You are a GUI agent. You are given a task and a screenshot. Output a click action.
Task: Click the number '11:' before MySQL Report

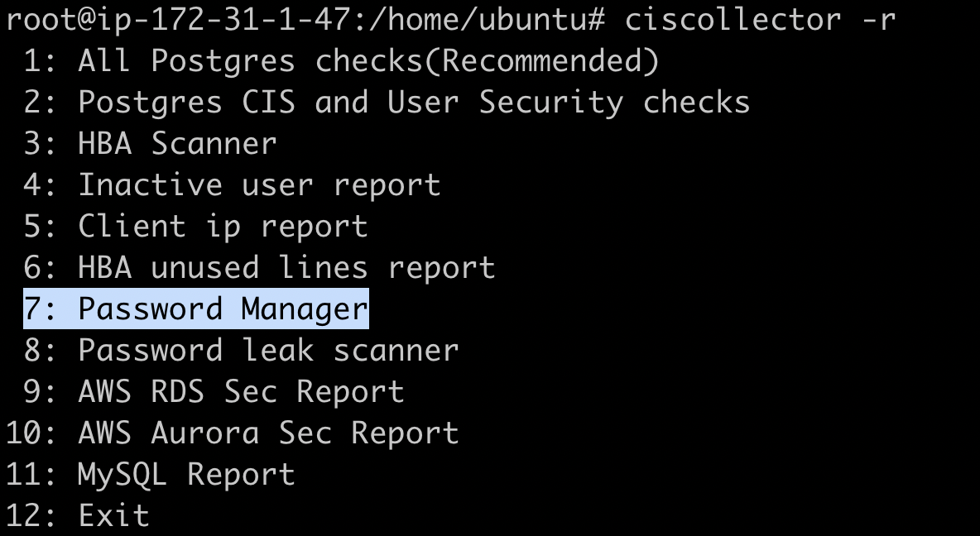[31, 474]
